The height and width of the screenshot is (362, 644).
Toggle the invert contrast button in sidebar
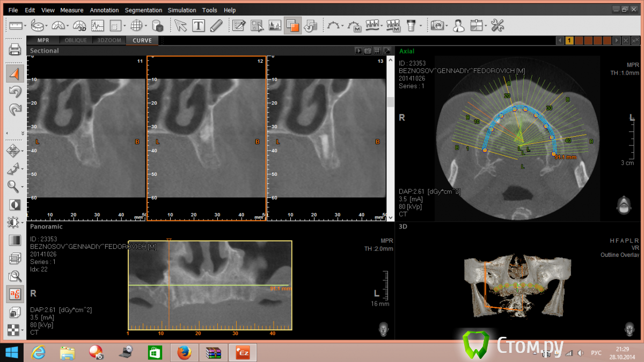tap(15, 205)
